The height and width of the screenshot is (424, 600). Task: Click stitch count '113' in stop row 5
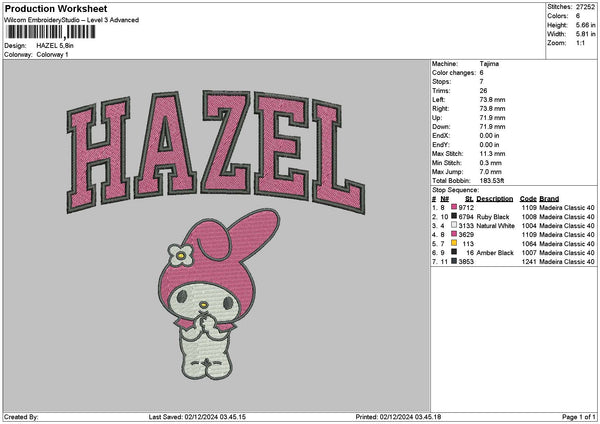pos(468,243)
